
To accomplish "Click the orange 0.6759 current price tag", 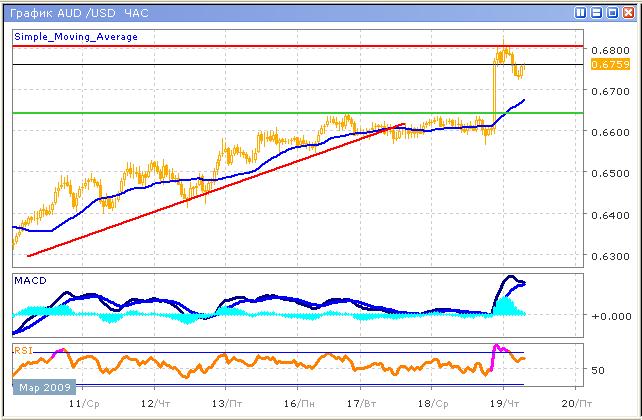I will click(x=610, y=65).
